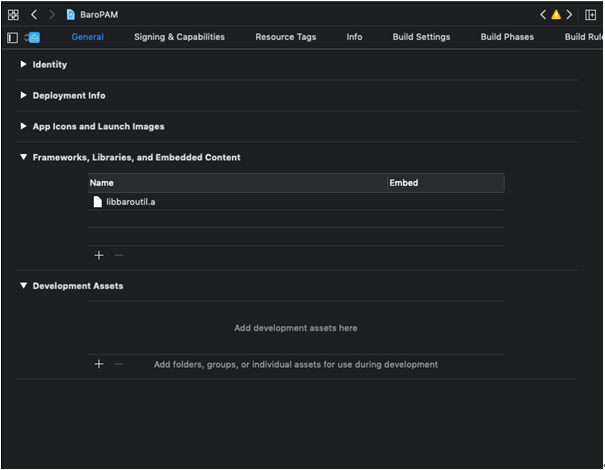Click the yellow warning triangle icon
Screen dimensions: 605x470
tap(556, 15)
